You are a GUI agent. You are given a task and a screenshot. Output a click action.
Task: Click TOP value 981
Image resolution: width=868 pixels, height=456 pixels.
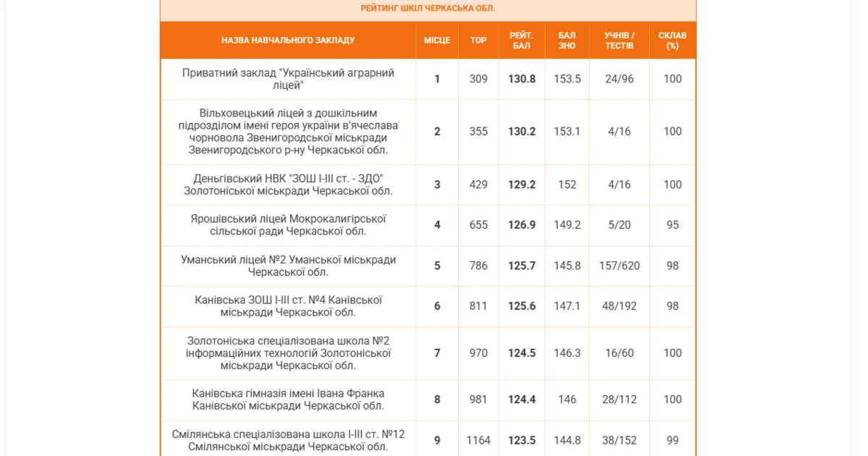478,400
